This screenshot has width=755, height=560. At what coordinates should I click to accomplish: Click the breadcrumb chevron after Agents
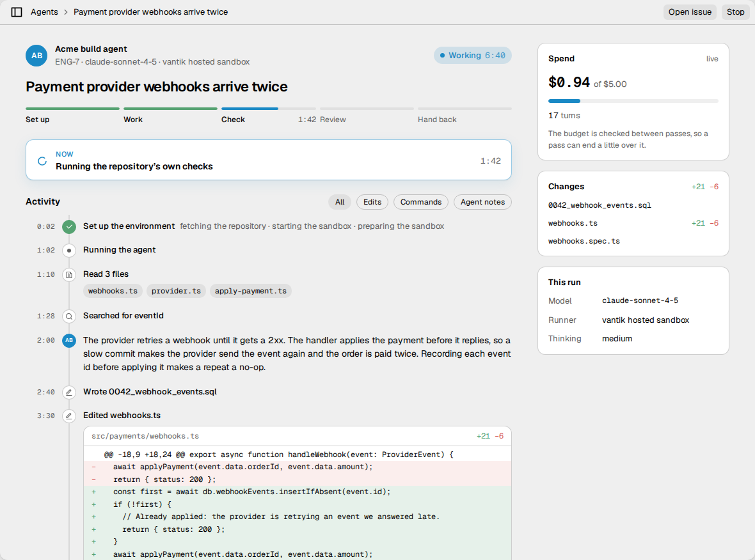click(66, 12)
